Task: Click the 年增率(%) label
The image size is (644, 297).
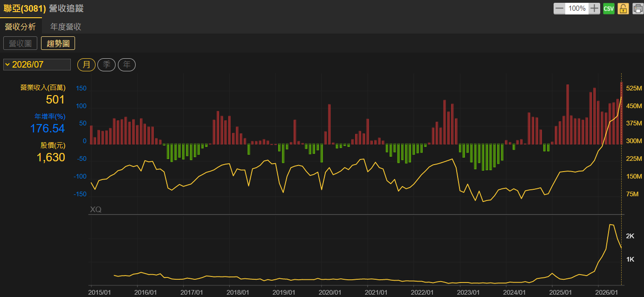Action: coord(50,117)
